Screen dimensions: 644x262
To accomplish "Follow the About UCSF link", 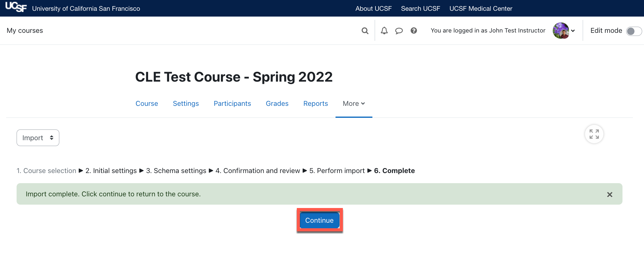I will (x=374, y=9).
